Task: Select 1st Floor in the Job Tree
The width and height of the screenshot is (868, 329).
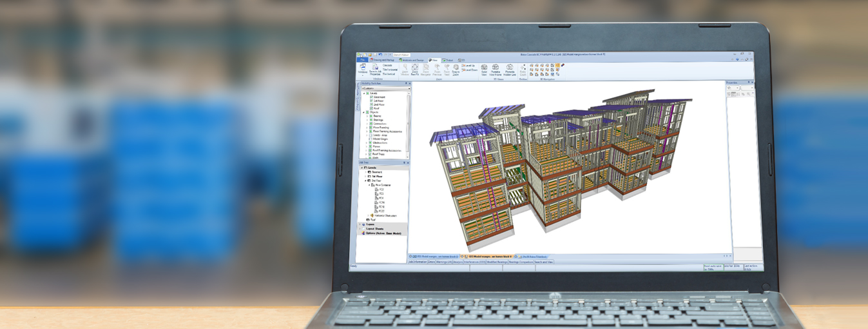Action: (377, 177)
